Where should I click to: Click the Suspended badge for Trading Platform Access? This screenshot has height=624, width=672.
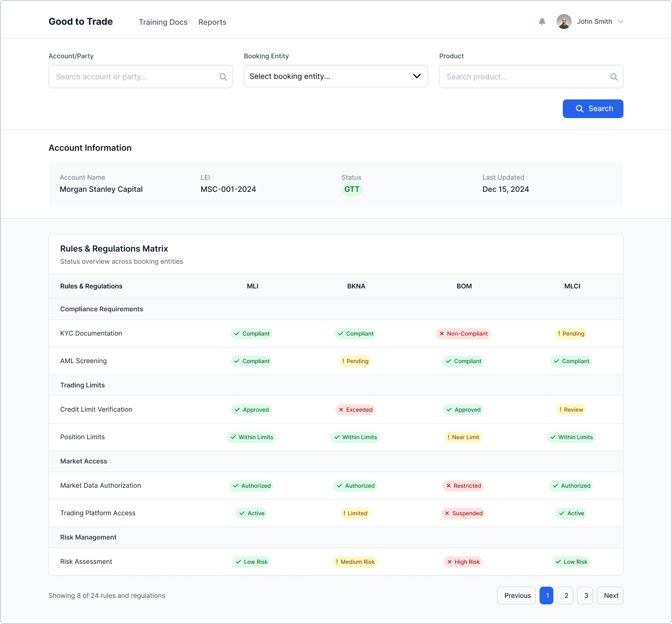pyautogui.click(x=463, y=513)
